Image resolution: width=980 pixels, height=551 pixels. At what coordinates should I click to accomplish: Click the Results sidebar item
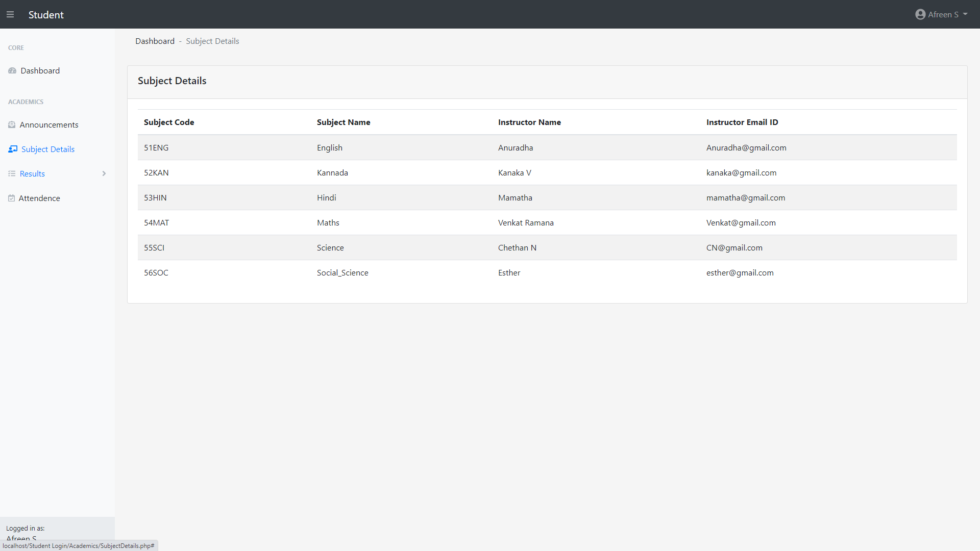32,174
